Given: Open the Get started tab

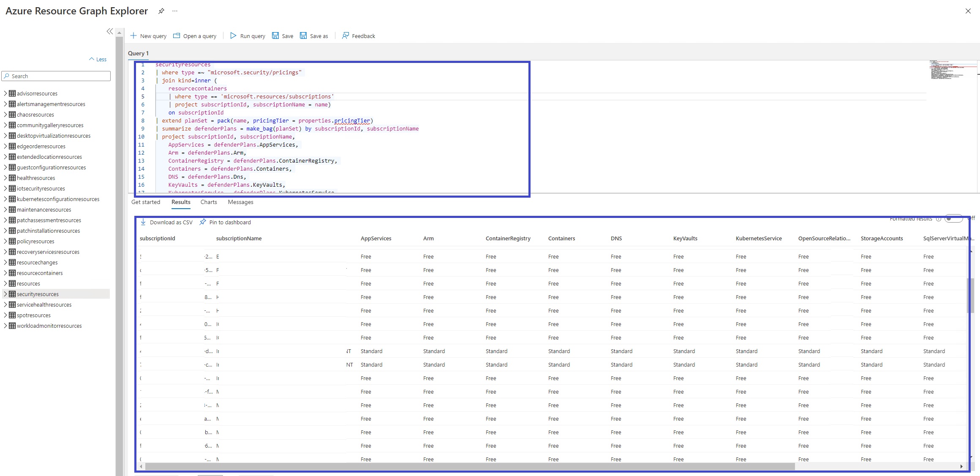Looking at the screenshot, I should [x=146, y=202].
